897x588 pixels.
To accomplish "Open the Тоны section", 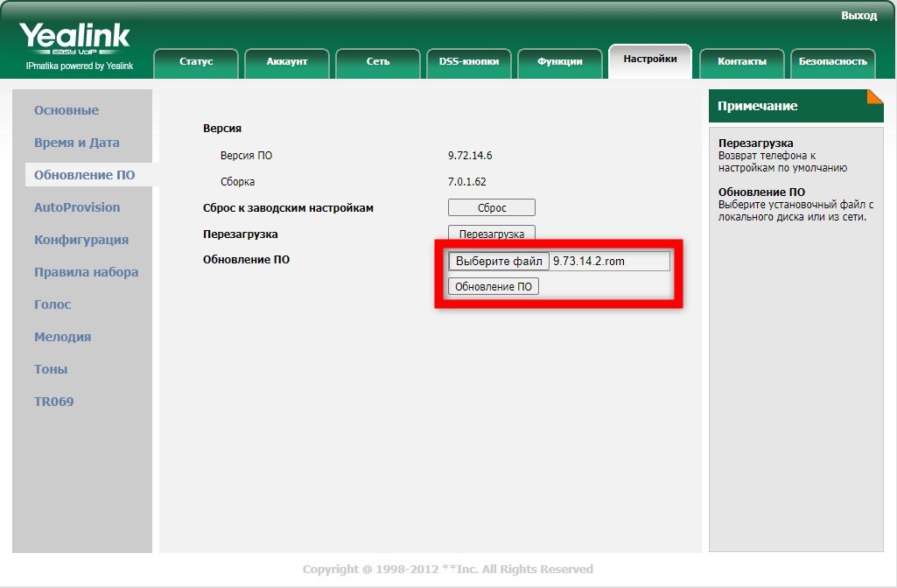I will click(51, 369).
